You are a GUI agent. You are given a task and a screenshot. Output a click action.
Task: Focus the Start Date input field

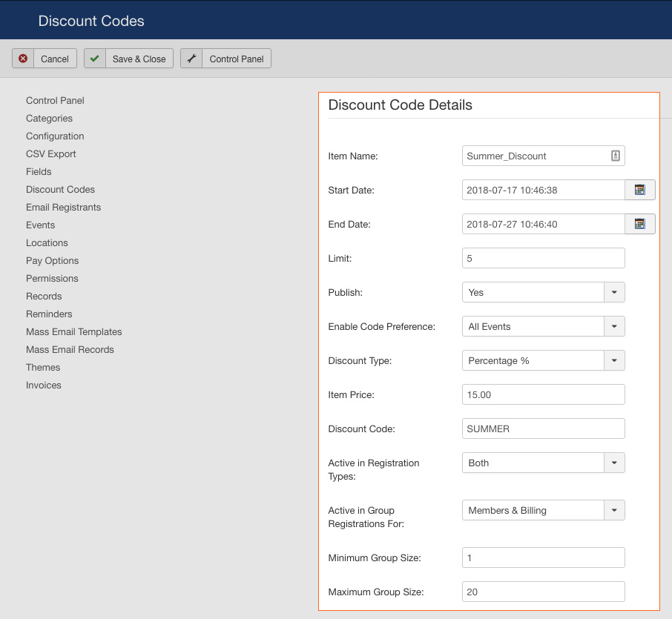[544, 190]
